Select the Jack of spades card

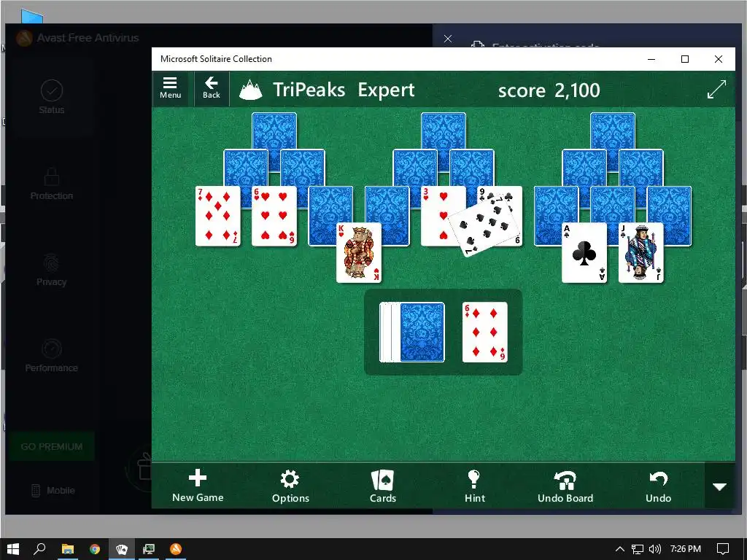click(641, 253)
